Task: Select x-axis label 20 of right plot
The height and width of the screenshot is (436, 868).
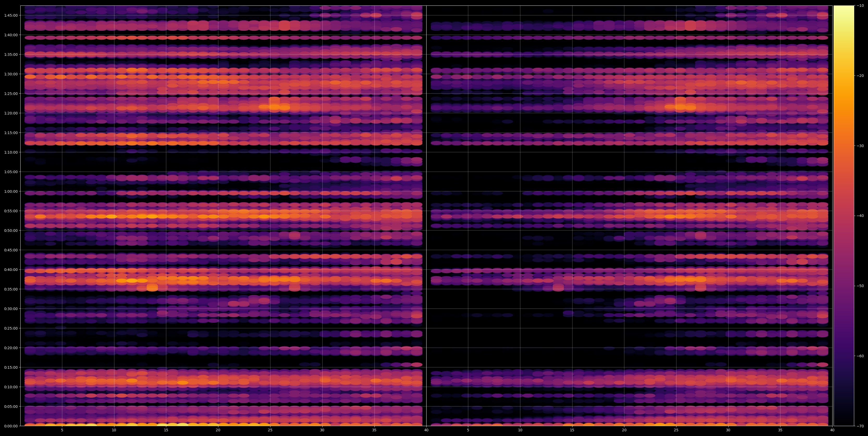Action: point(624,430)
